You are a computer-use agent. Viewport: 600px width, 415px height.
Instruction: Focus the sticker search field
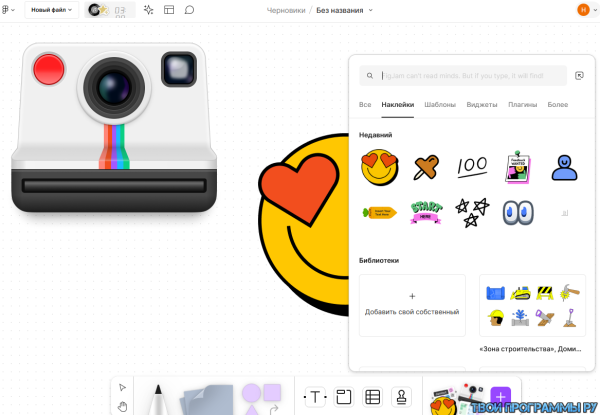(x=463, y=76)
